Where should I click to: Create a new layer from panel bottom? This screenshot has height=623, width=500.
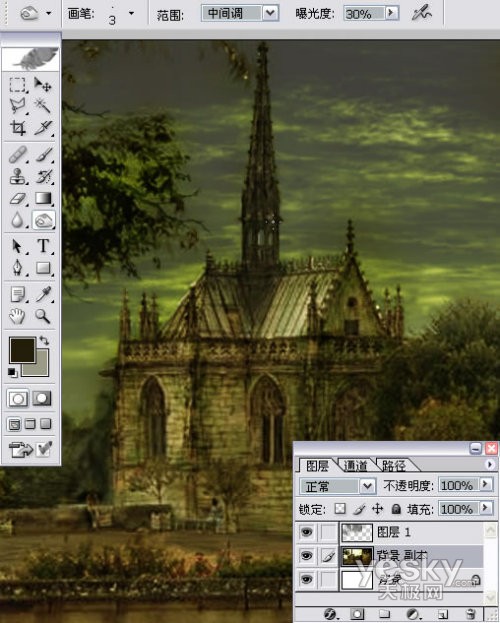(442, 614)
